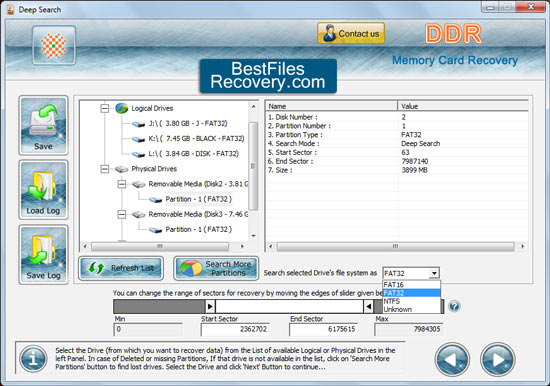Go back with the previous arrow button

click(x=452, y=359)
